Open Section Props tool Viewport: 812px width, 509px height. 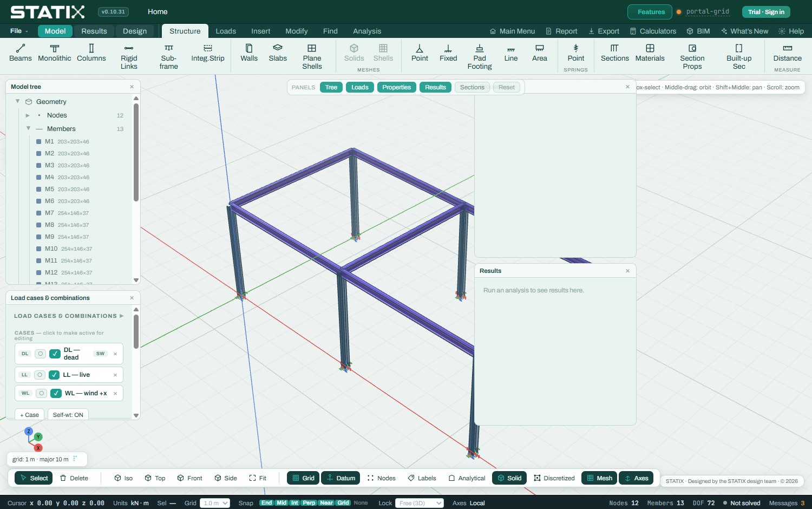692,57
